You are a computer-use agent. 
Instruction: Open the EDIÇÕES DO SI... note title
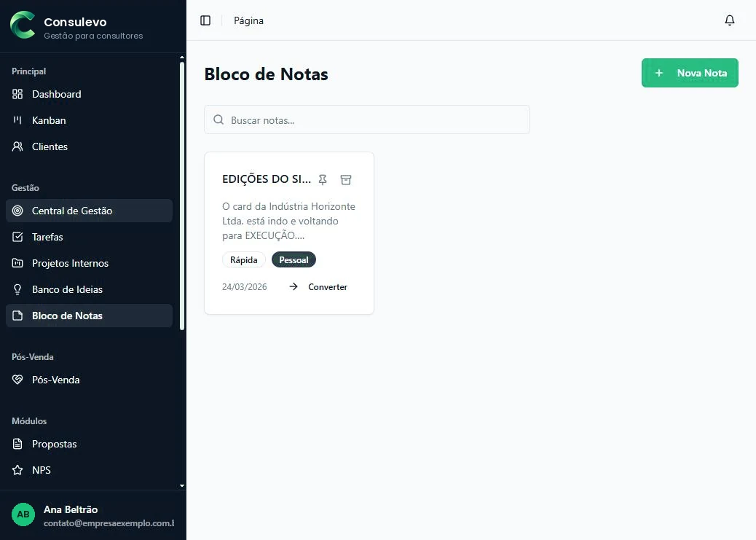pos(266,179)
